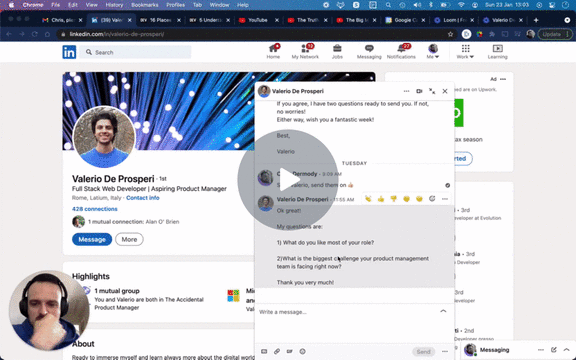Open the Notifications bell icon
Image resolution: width=576 pixels, height=360 pixels.
(401, 52)
